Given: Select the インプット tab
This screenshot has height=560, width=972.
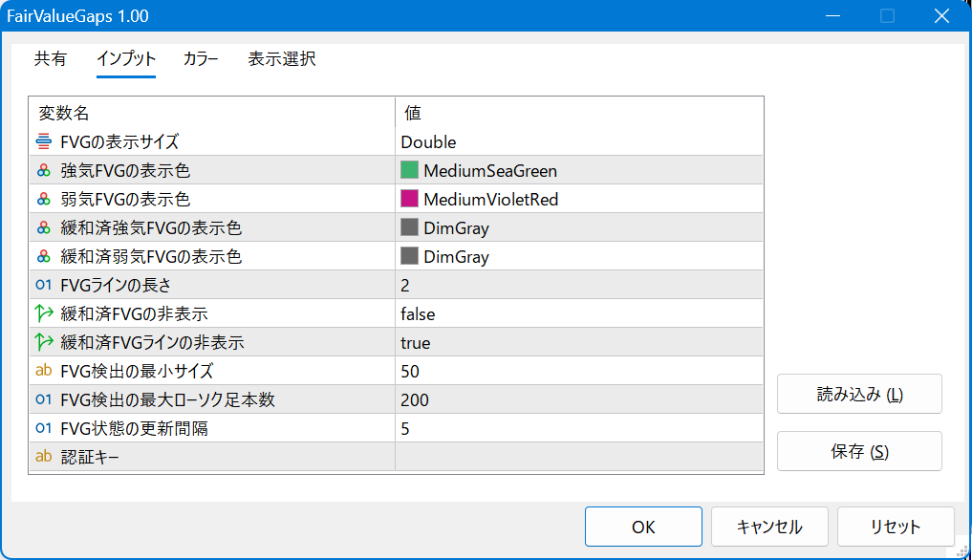Looking at the screenshot, I should pos(126,59).
